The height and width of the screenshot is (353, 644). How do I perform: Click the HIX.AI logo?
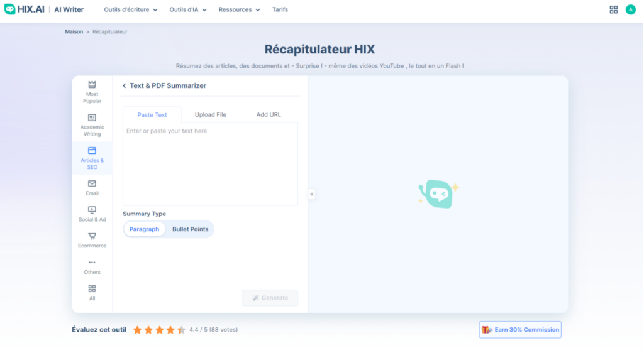click(x=25, y=9)
